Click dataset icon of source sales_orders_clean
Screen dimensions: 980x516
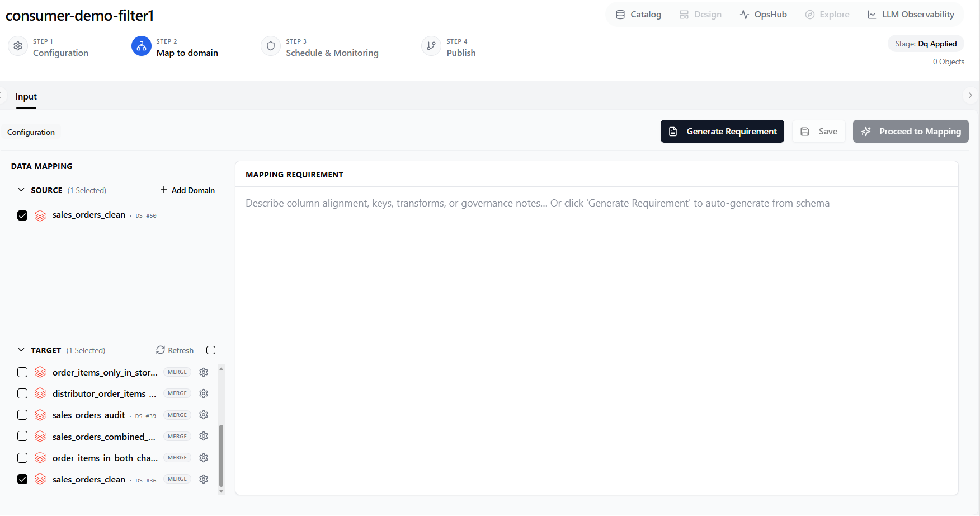tap(40, 215)
